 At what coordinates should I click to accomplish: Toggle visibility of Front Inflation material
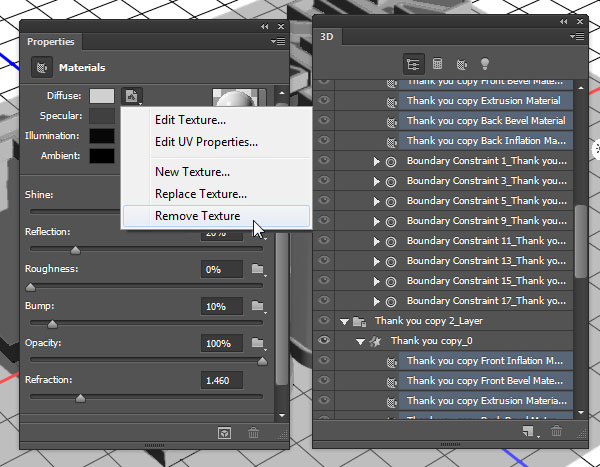[x=324, y=360]
